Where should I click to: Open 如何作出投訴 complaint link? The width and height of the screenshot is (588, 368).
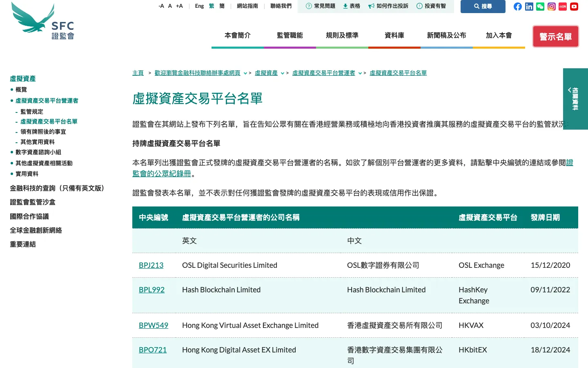[x=388, y=6]
